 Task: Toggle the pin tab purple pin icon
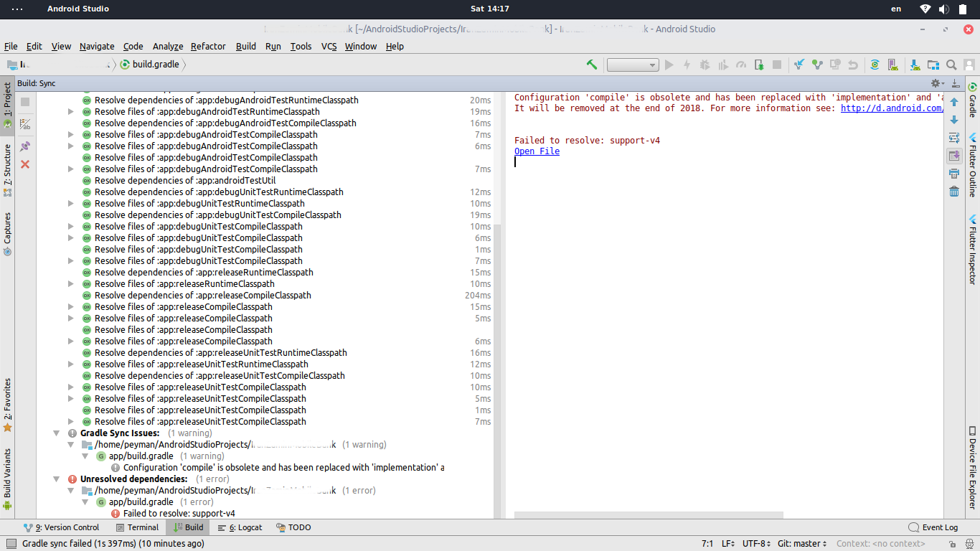pos(25,146)
